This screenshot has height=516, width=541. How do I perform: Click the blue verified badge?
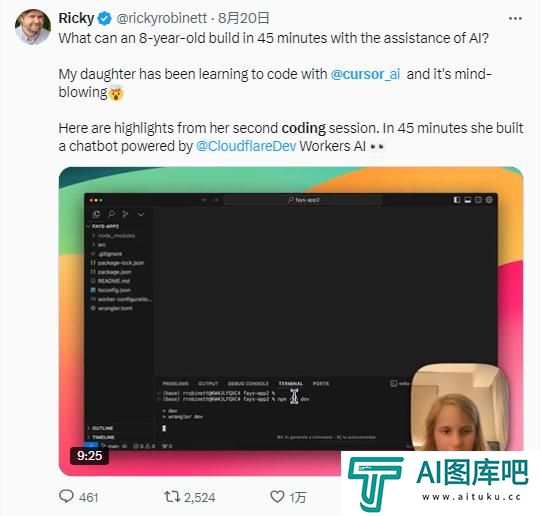105,18
